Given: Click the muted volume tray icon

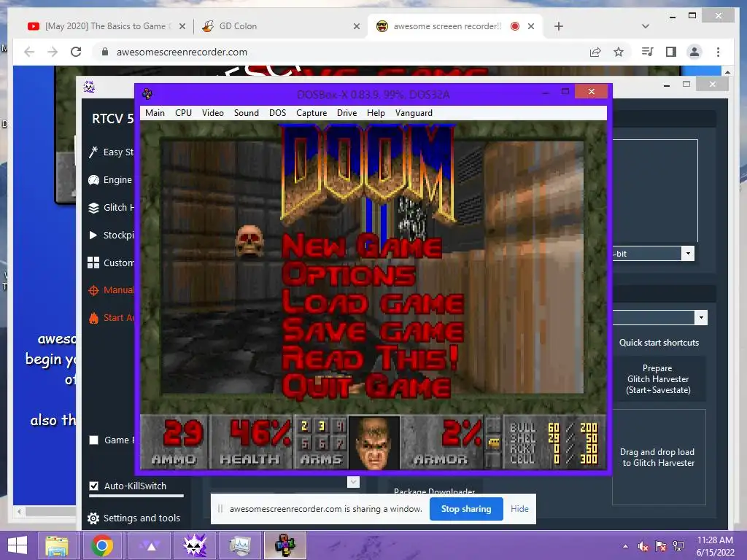Looking at the screenshot, I should click(643, 546).
